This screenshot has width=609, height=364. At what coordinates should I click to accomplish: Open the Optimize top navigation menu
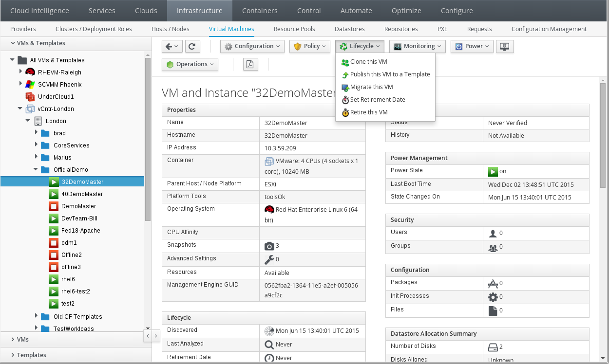406,11
